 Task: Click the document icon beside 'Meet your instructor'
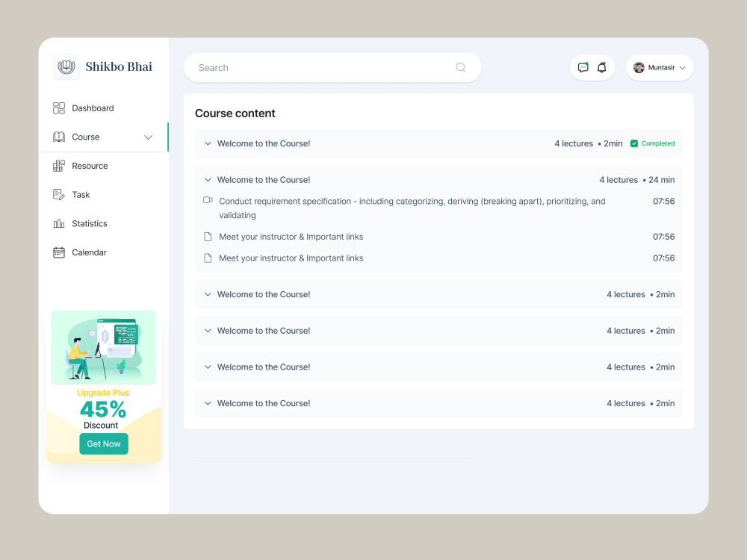click(x=208, y=236)
